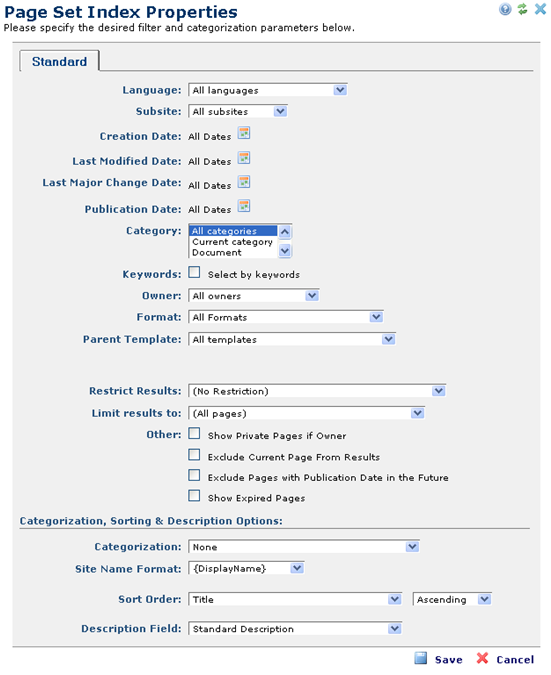Check Show Private Pages if Owner
This screenshot has width=551, height=675.
[x=195, y=433]
